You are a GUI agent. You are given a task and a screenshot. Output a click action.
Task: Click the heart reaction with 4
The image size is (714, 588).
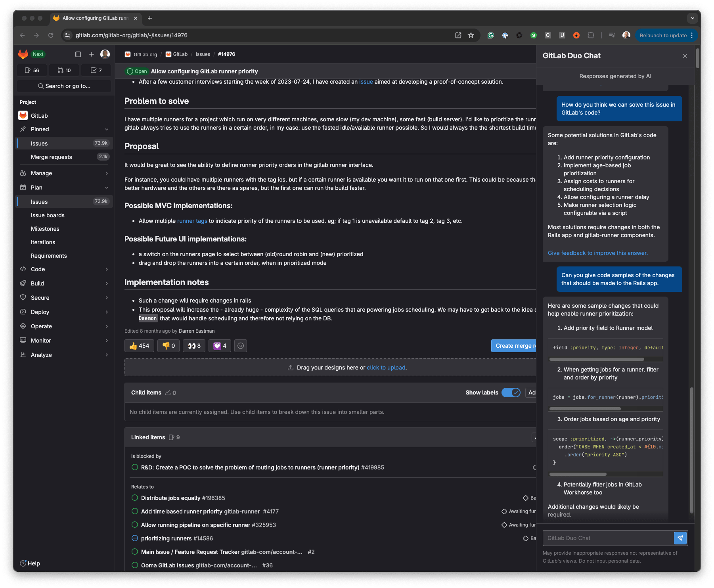coord(220,346)
